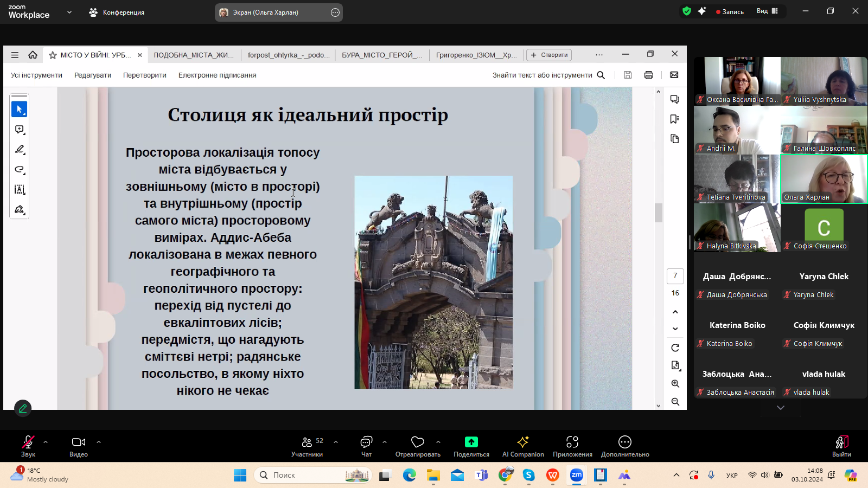Viewport: 868px width, 488px height.
Task: Switch to the ПОДОБНА_МІСТА_ЖИ... tab
Action: (194, 55)
